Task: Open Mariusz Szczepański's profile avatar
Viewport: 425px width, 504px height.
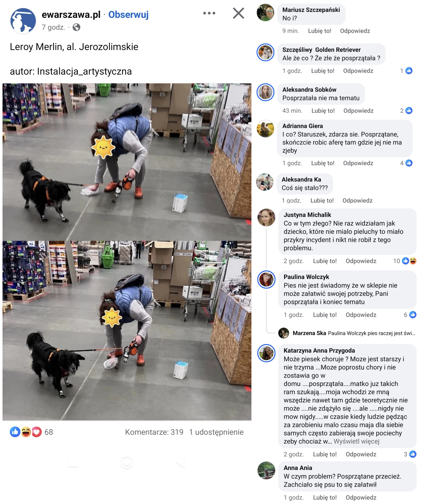Action: click(x=265, y=13)
